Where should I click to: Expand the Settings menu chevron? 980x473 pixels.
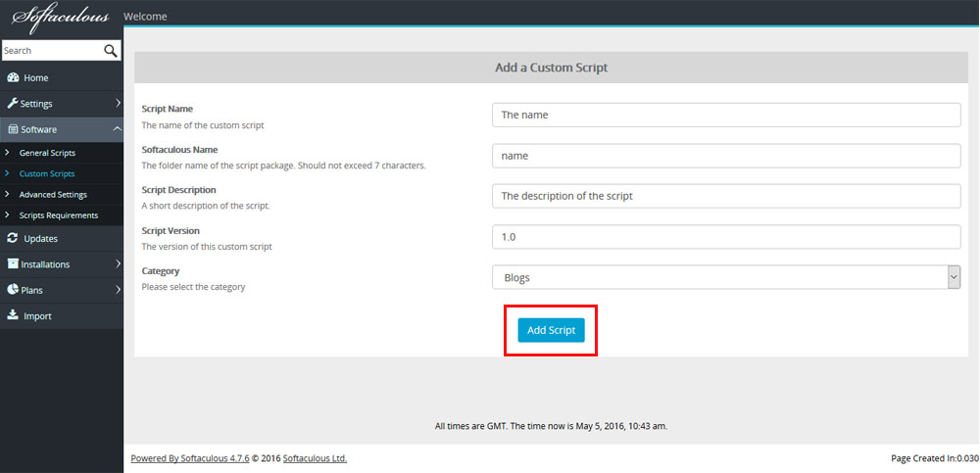pos(118,103)
